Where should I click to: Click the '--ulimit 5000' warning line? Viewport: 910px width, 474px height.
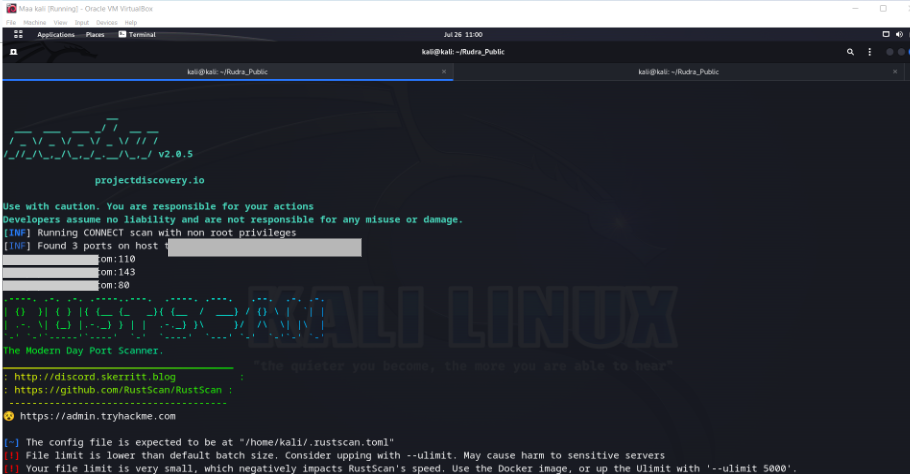click(400, 468)
